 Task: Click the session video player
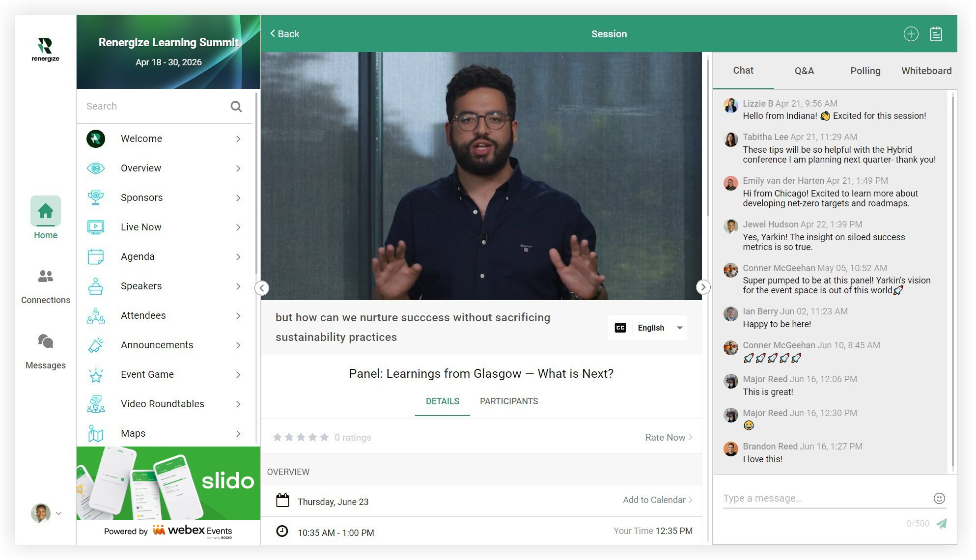coord(481,176)
